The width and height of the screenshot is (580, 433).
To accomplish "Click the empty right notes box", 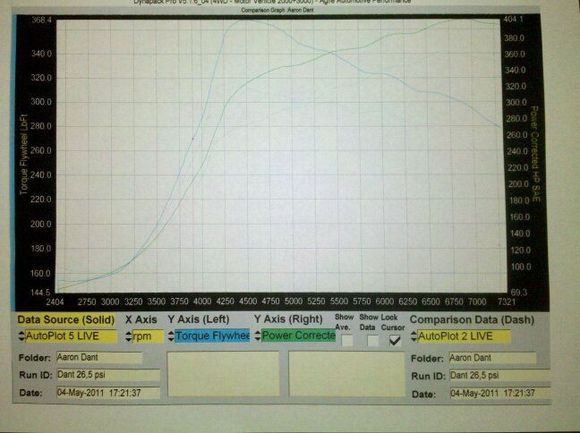I will click(347, 374).
